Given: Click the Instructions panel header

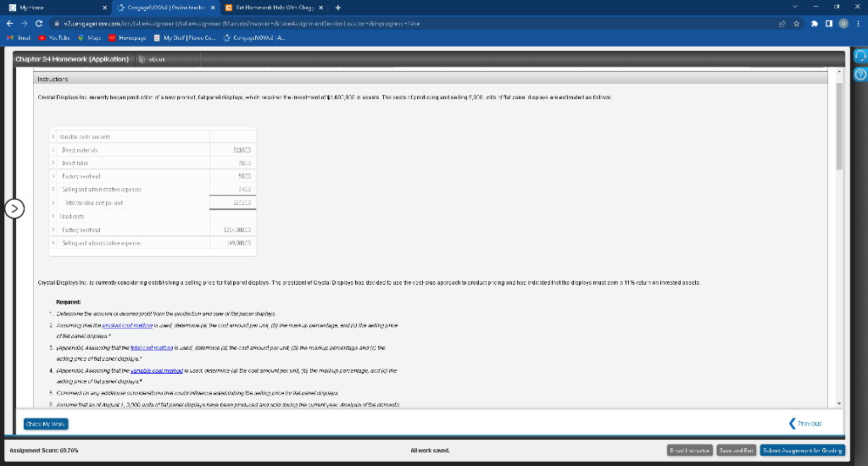Looking at the screenshot, I should click(x=431, y=79).
